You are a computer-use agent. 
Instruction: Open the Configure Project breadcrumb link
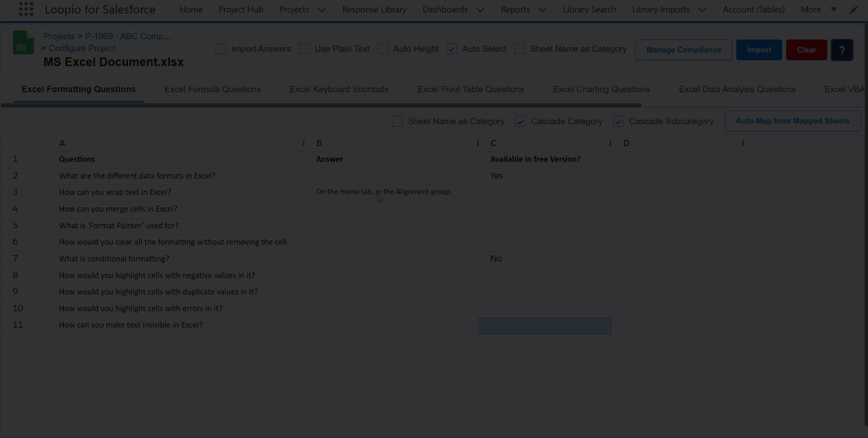click(82, 48)
